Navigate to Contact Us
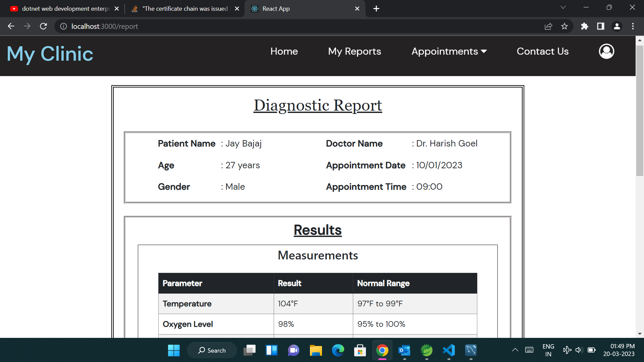This screenshot has height=362, width=644. click(x=542, y=51)
